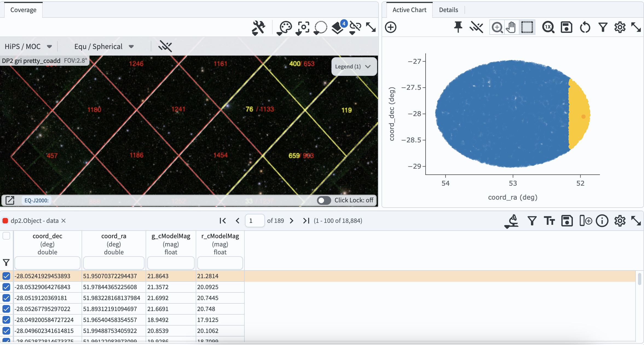Expand the Coverage panel to full size
The width and height of the screenshot is (644, 345).
tap(371, 27)
